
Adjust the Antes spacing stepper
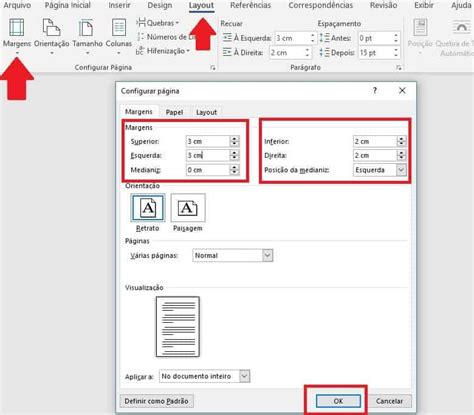tap(396, 38)
